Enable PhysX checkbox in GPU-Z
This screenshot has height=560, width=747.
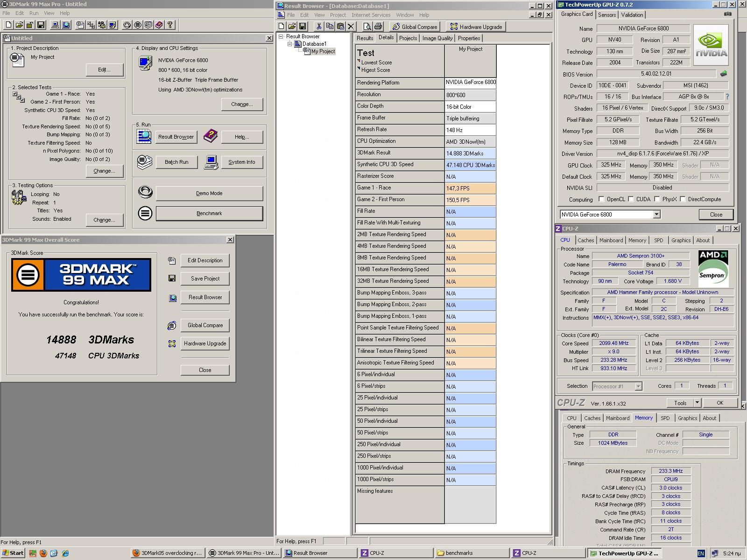[x=657, y=199]
